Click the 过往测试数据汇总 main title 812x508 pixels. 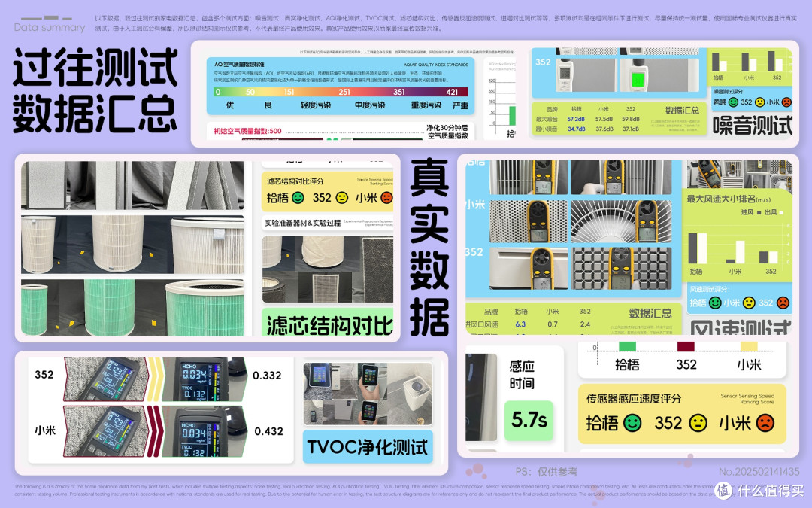pyautogui.click(x=95, y=90)
